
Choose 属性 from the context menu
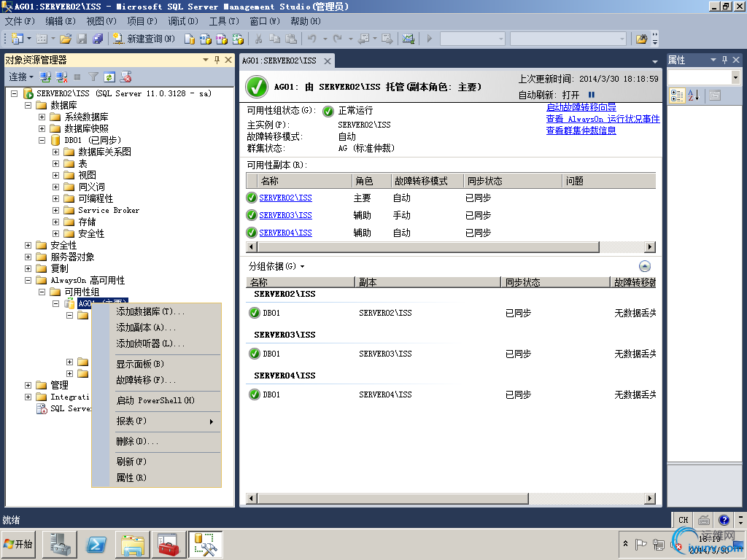(156, 478)
